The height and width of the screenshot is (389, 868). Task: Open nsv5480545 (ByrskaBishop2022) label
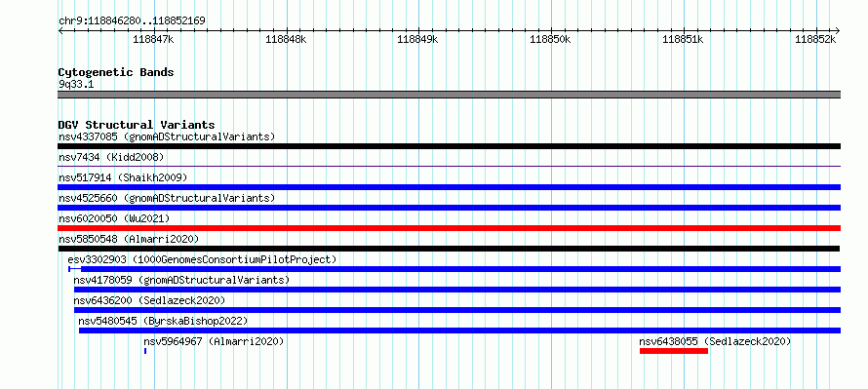point(163,321)
